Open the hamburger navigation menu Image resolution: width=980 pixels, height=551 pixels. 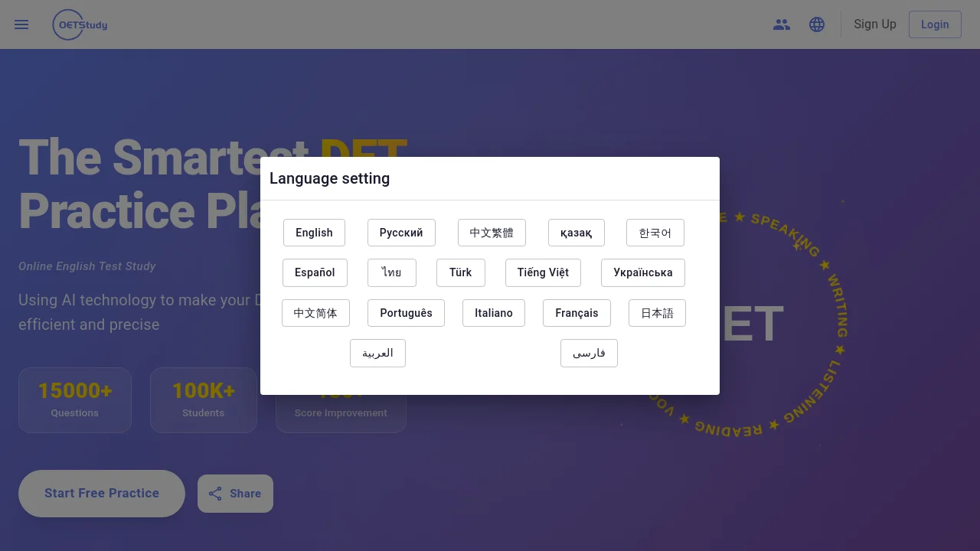(21, 24)
